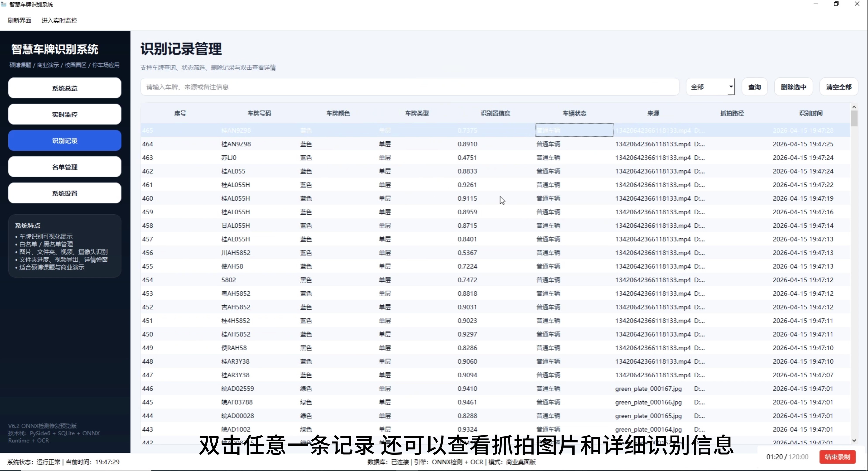Click timestamp 2026-04-15 19:47:07
Image resolution: width=868 pixels, height=471 pixels.
coord(803,375)
